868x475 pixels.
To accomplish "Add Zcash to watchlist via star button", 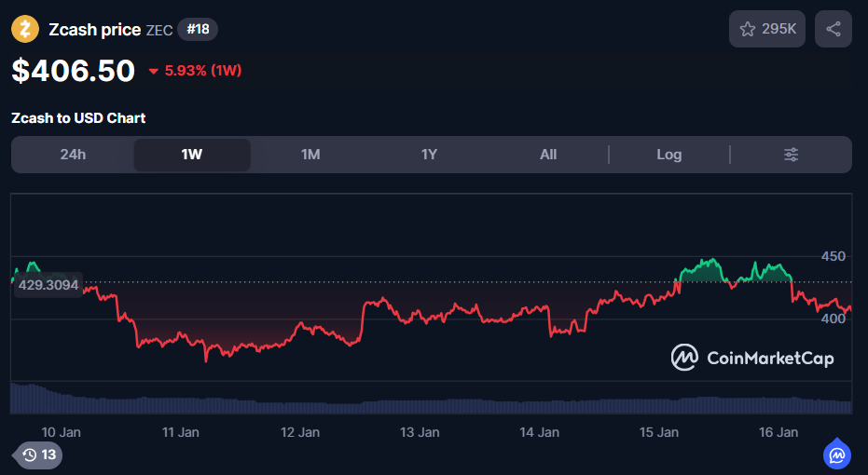I will [766, 29].
